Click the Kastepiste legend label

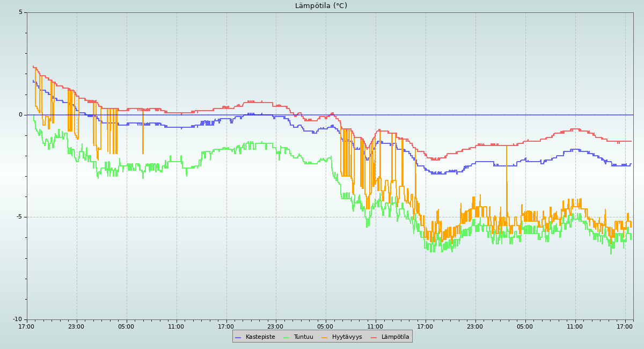pyautogui.click(x=260, y=337)
